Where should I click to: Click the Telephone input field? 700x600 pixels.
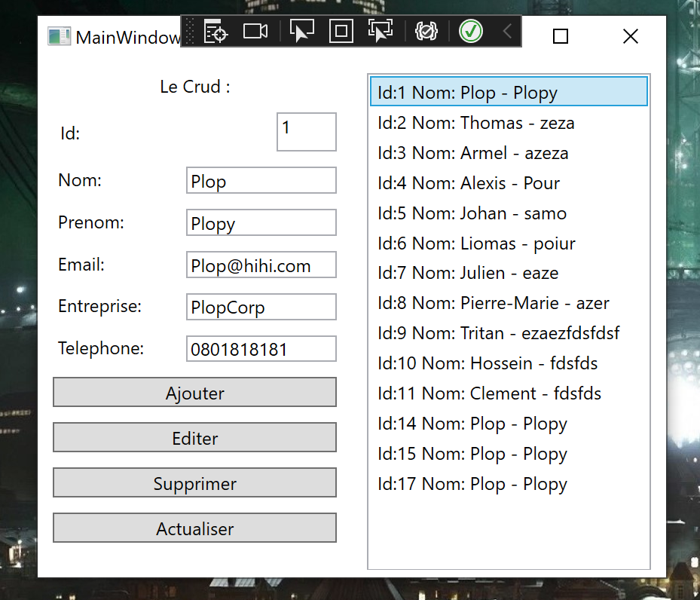tap(261, 348)
